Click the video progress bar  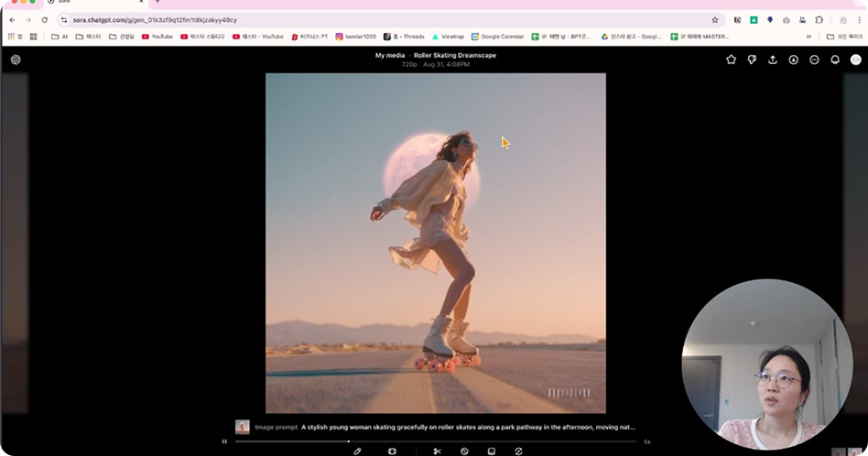pos(438,441)
